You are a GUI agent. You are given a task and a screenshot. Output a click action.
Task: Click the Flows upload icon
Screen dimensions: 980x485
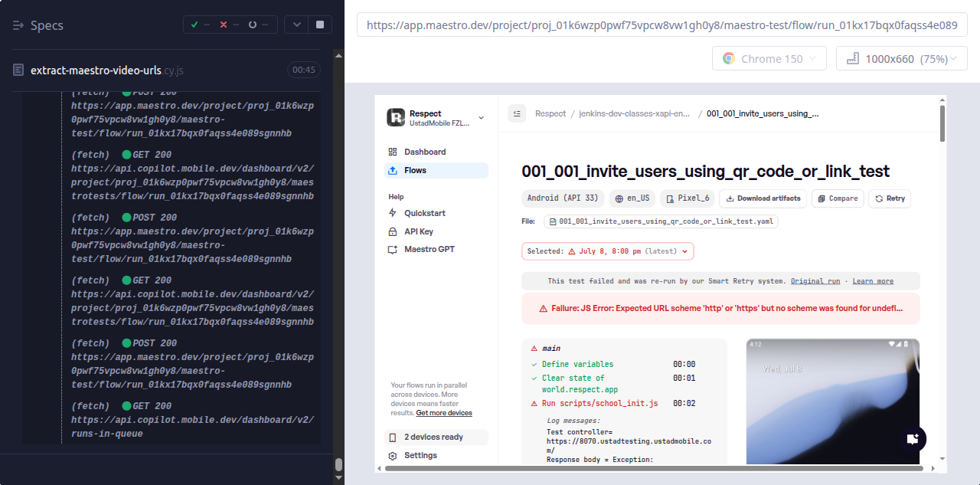tap(393, 170)
